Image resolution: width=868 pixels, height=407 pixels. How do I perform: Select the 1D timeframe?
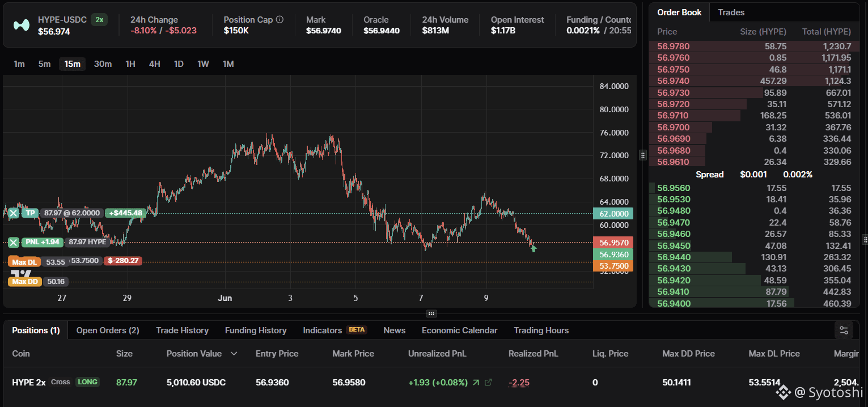coord(179,63)
